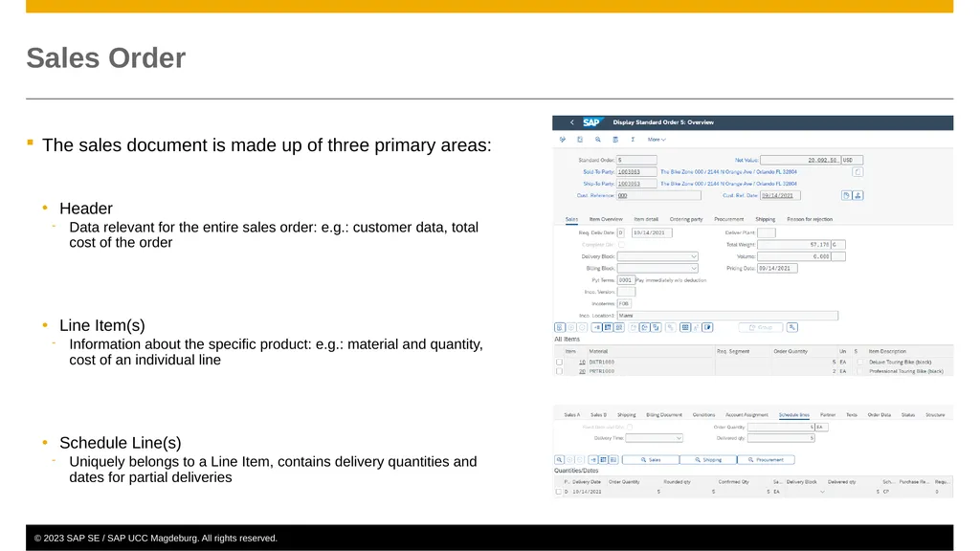Image resolution: width=980 pixels, height=551 pixels.
Task: Click the Sold-To Party label link
Action: tap(598, 172)
